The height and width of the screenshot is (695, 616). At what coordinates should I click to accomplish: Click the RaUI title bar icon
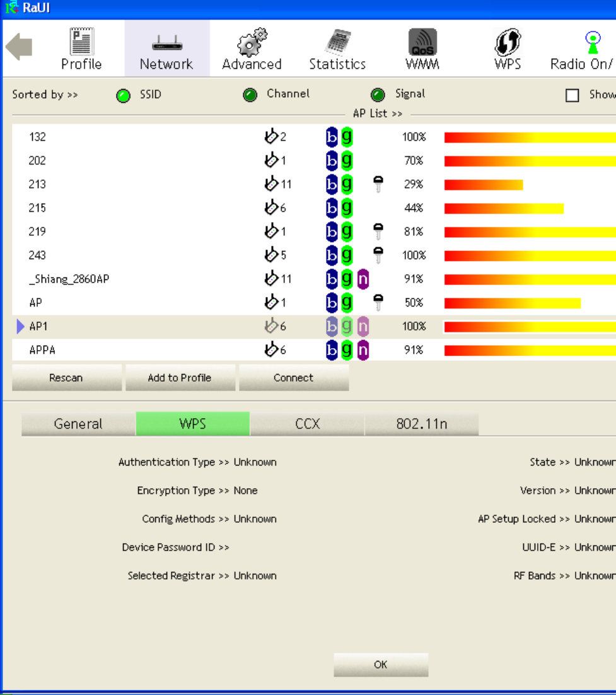(x=11, y=7)
